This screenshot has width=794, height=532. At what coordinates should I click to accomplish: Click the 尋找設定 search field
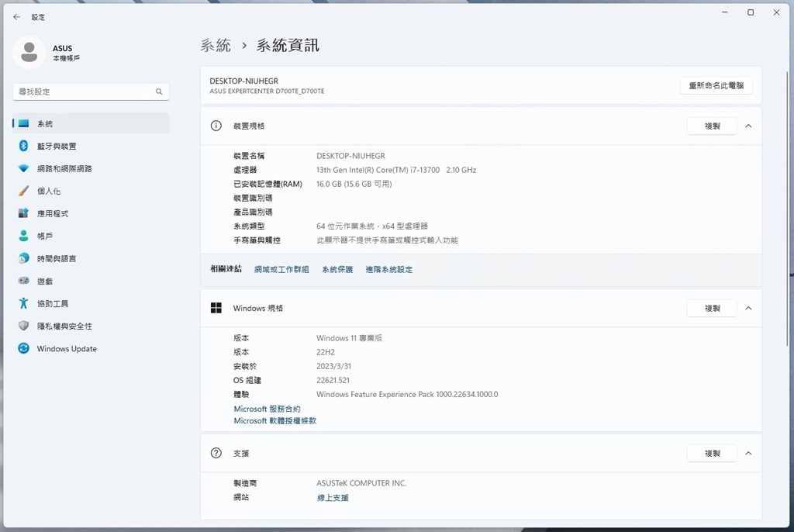pyautogui.click(x=84, y=92)
